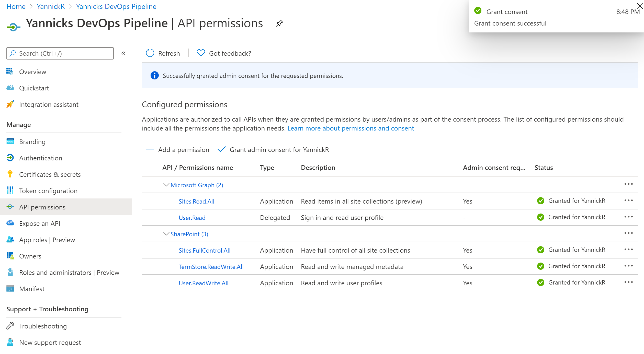Screen dimensions: 644x354
Task: Open ellipsis menu for User.ReadWrite.All row
Action: pyautogui.click(x=628, y=282)
